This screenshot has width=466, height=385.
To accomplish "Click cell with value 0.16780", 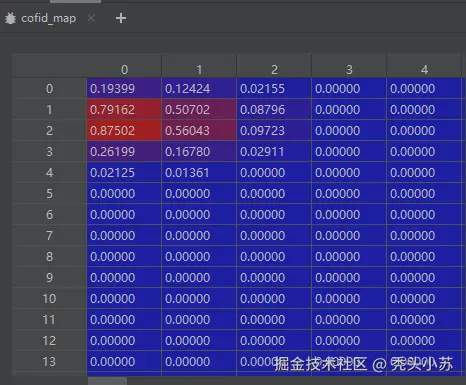I will point(199,152).
